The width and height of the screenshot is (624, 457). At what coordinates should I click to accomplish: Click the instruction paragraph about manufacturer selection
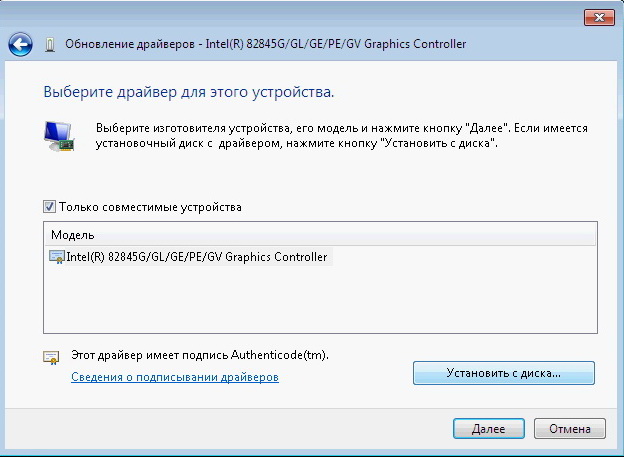[340, 137]
